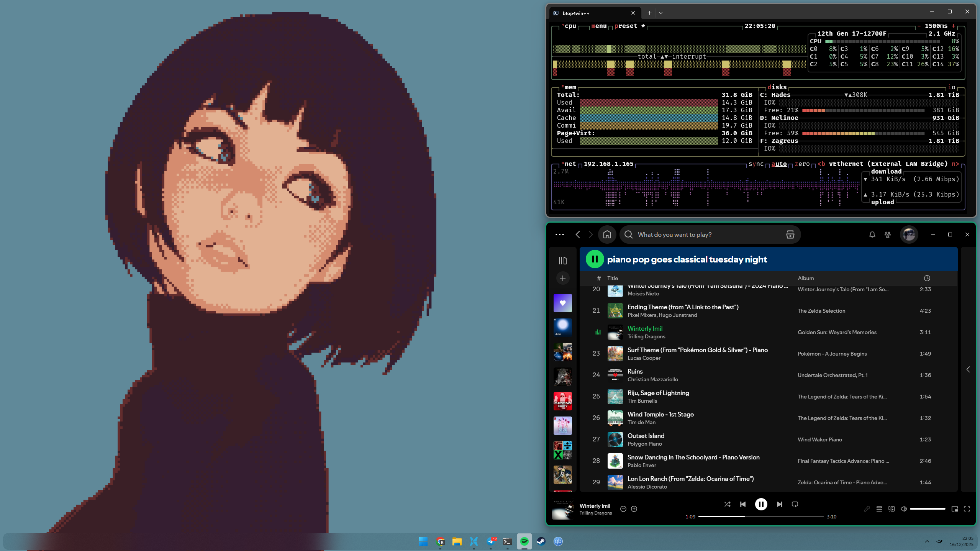This screenshot has width=980, height=551.
Task: Open the btop menu option
Action: pos(599,26)
